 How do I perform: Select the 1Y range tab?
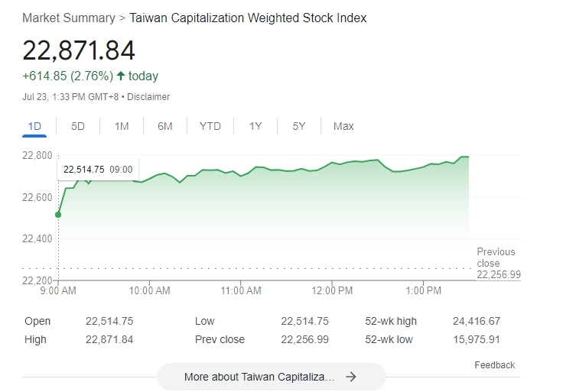pyautogui.click(x=255, y=126)
